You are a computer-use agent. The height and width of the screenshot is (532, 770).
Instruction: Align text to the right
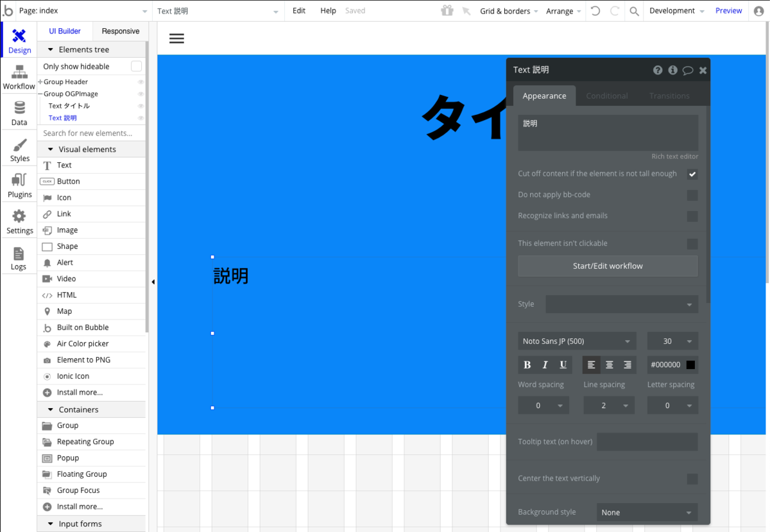[x=628, y=365]
